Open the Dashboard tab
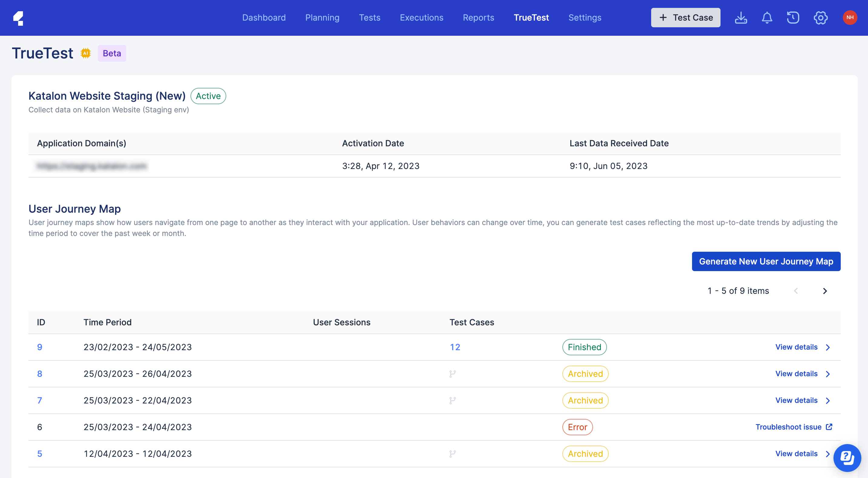The image size is (868, 478). 264,18
